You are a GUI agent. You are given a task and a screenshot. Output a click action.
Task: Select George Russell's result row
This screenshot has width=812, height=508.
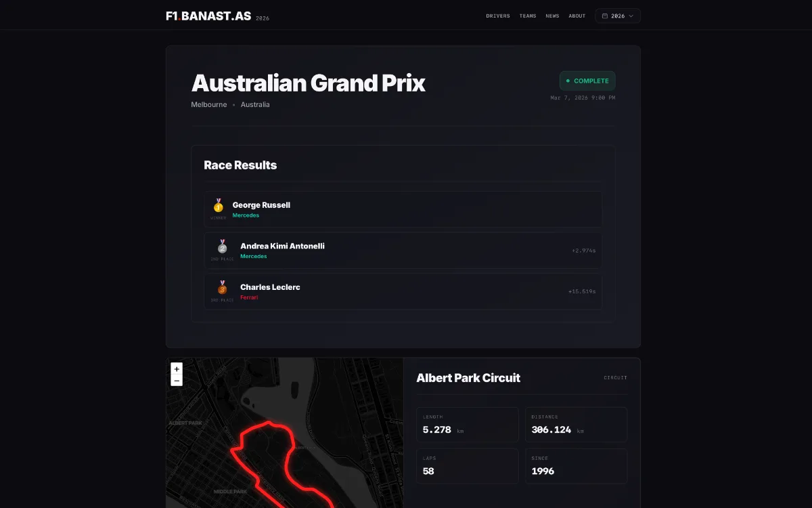pyautogui.click(x=403, y=209)
